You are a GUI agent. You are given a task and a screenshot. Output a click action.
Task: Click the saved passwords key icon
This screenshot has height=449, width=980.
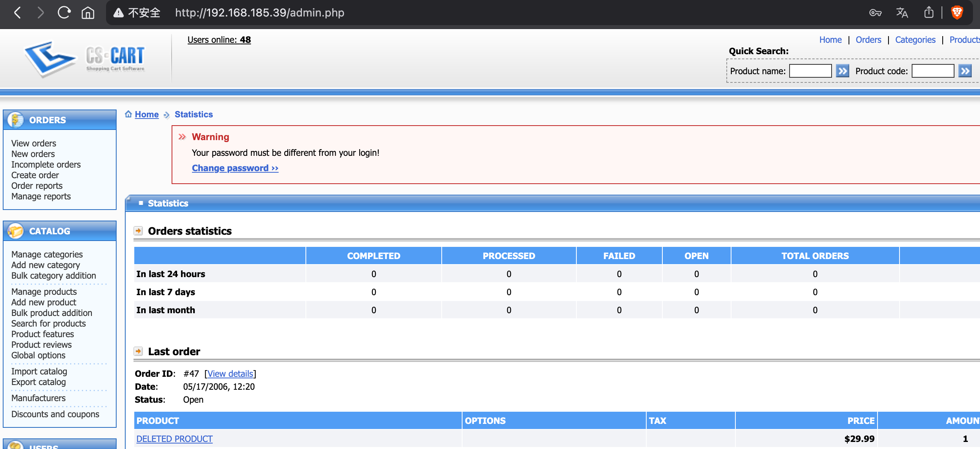pyautogui.click(x=875, y=13)
